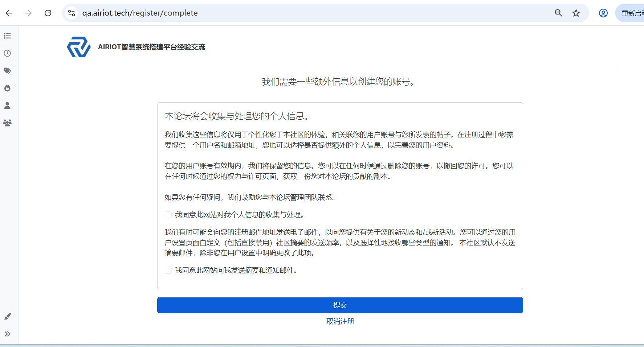Click the heading 本论坛将会收集与处理您的个人信息。
Image resolution: width=644 pixels, height=347 pixels.
pos(238,116)
